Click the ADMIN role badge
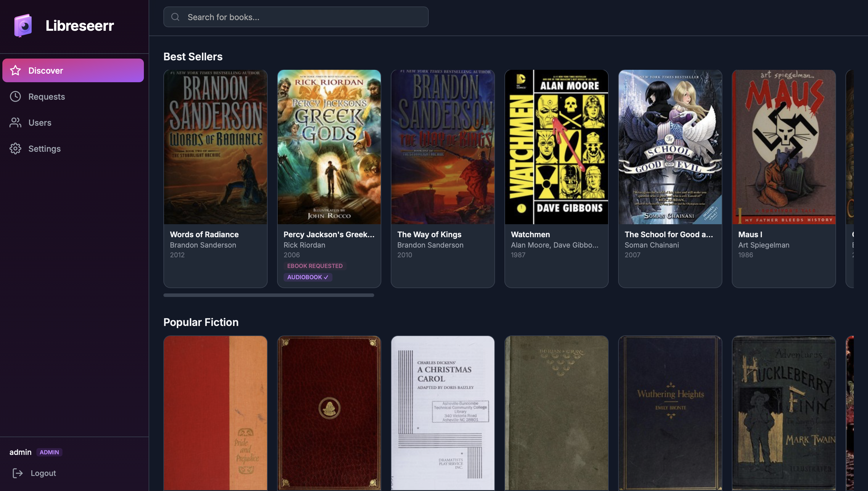868x491 pixels. click(x=49, y=452)
